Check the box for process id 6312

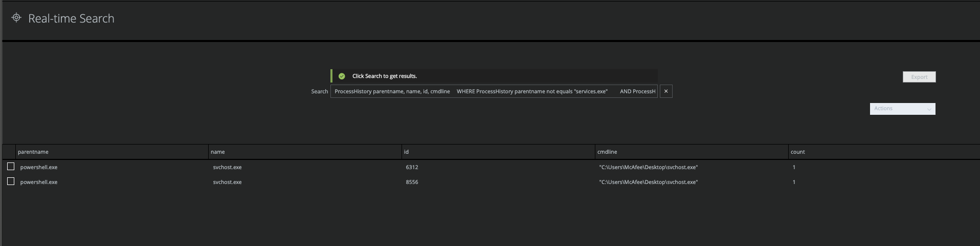click(x=11, y=167)
